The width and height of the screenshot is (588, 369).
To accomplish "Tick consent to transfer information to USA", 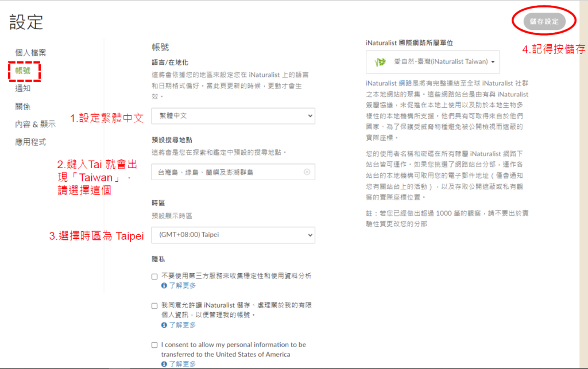I will coord(154,345).
